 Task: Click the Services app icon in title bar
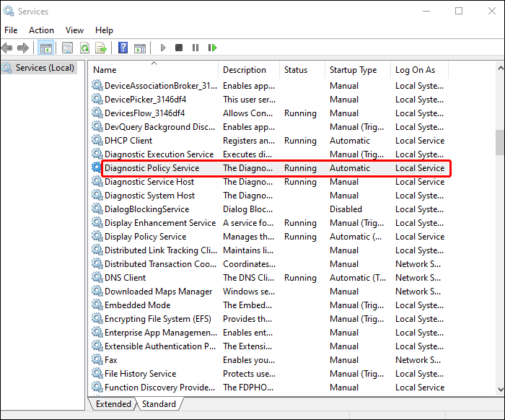(9, 12)
